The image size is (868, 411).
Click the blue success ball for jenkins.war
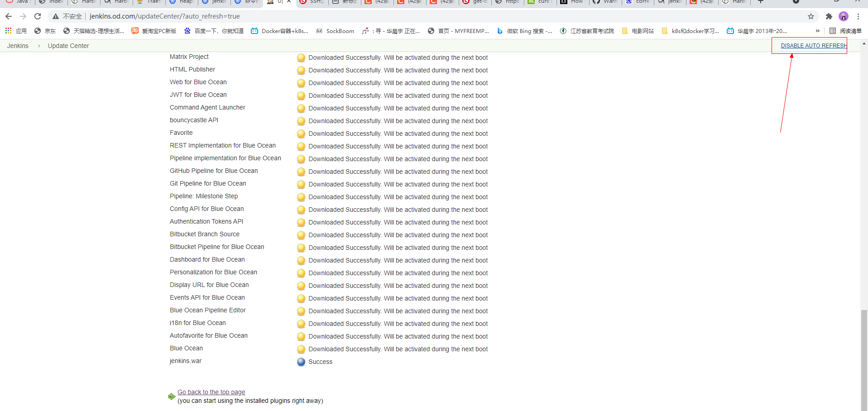(x=301, y=362)
